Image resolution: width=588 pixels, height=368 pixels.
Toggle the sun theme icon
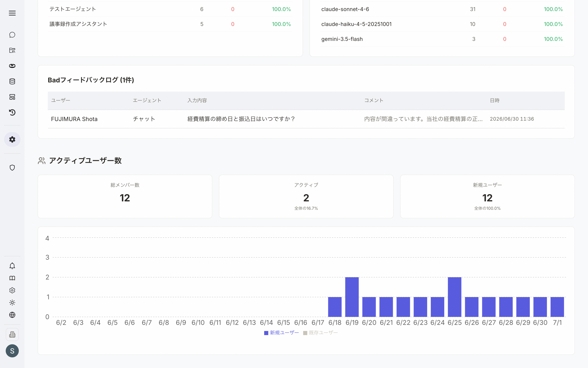pyautogui.click(x=12, y=303)
